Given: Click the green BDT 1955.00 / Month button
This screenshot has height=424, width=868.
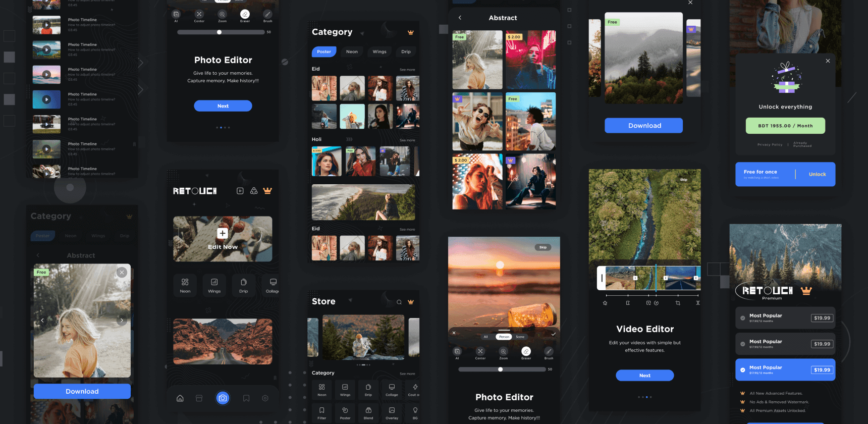Looking at the screenshot, I should [x=785, y=126].
